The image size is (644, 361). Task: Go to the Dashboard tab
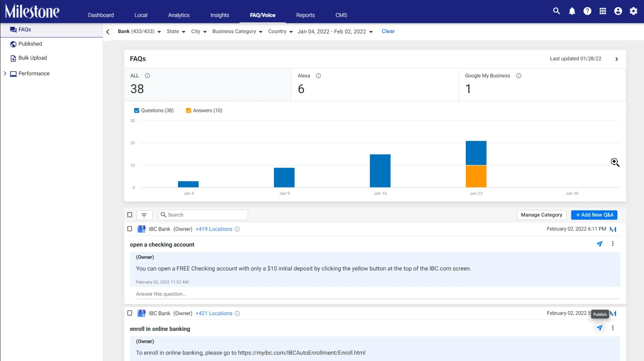point(101,15)
